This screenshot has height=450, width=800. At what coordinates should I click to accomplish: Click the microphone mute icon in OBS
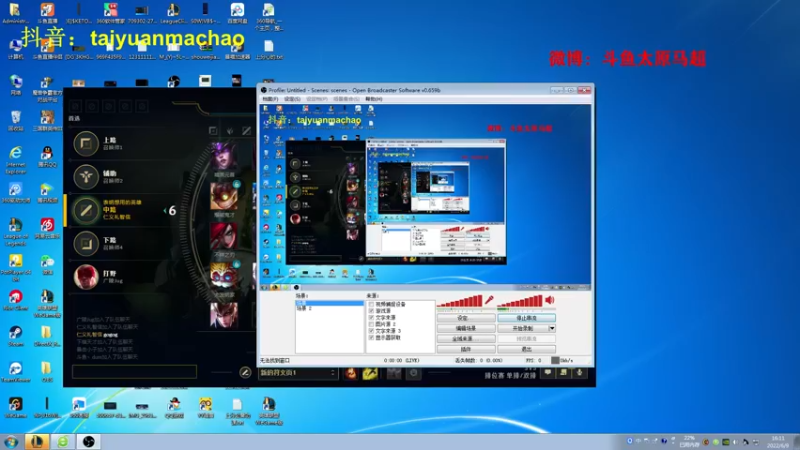pyautogui.click(x=489, y=300)
